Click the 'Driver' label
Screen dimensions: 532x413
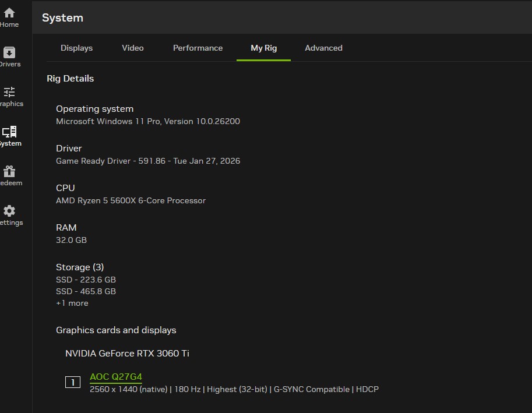point(69,148)
